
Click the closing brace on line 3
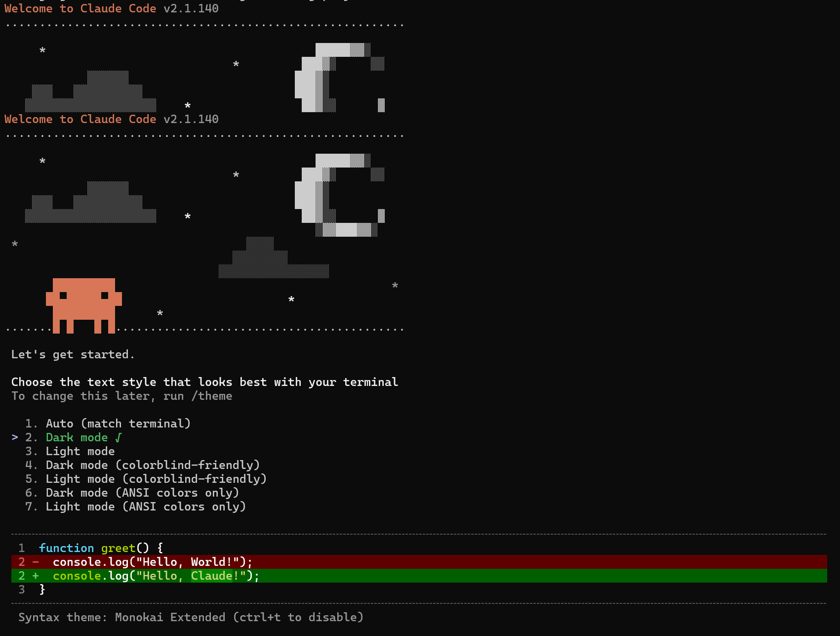(x=42, y=590)
